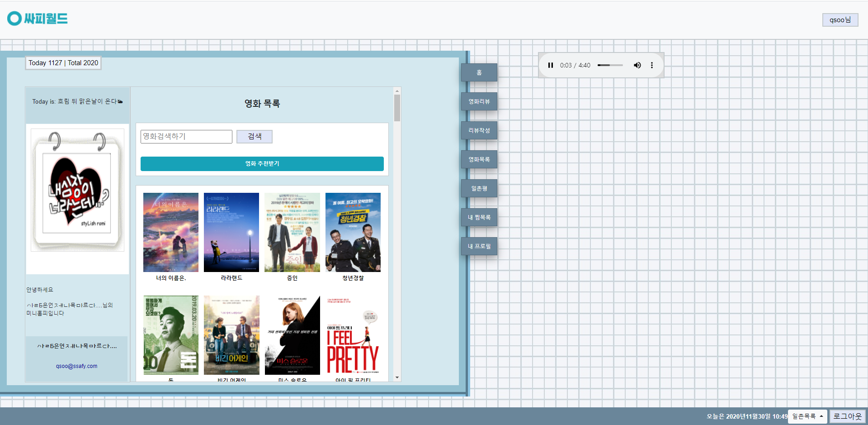Click the 청년경찰 title text
Image resolution: width=868 pixels, height=425 pixels.
coord(353,278)
